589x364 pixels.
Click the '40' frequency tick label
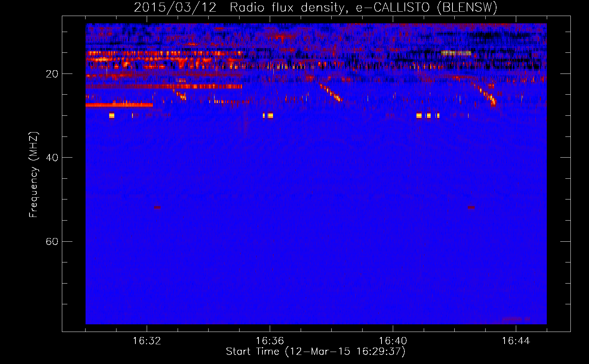[52, 158]
